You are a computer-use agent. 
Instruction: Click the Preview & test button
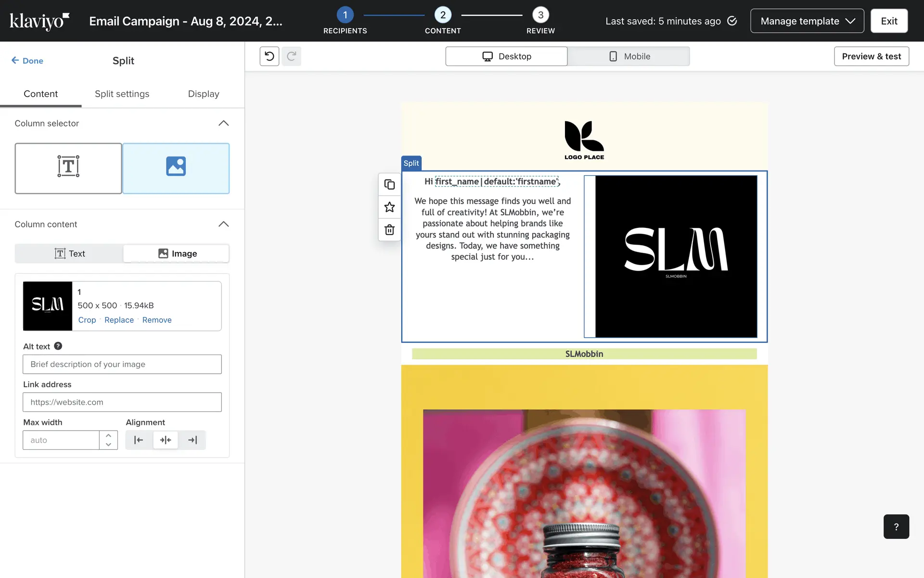[871, 56]
